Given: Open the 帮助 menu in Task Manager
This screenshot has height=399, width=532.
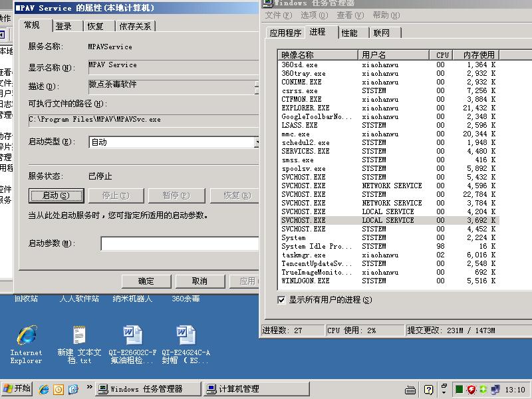Looking at the screenshot, I should click(x=386, y=15).
